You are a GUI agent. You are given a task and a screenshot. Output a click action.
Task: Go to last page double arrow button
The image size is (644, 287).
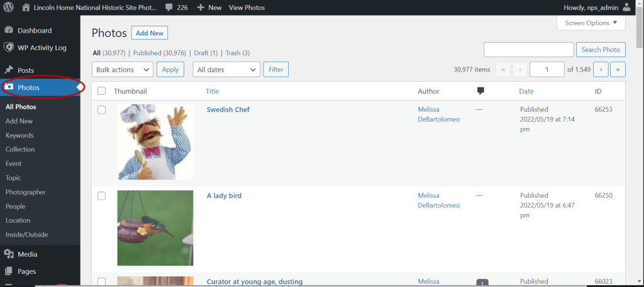point(618,69)
